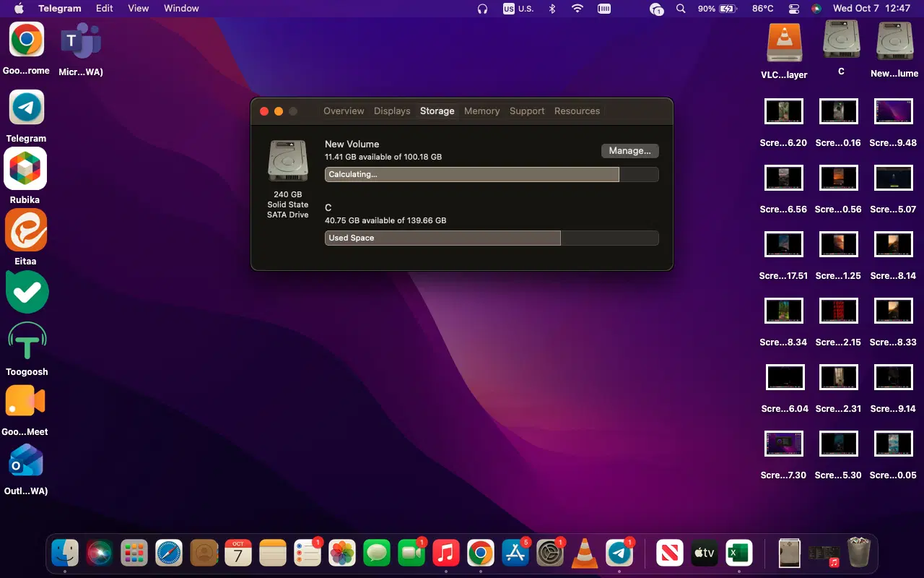Click the 240 GB SATA drive icon
924x578 pixels.
[287, 160]
